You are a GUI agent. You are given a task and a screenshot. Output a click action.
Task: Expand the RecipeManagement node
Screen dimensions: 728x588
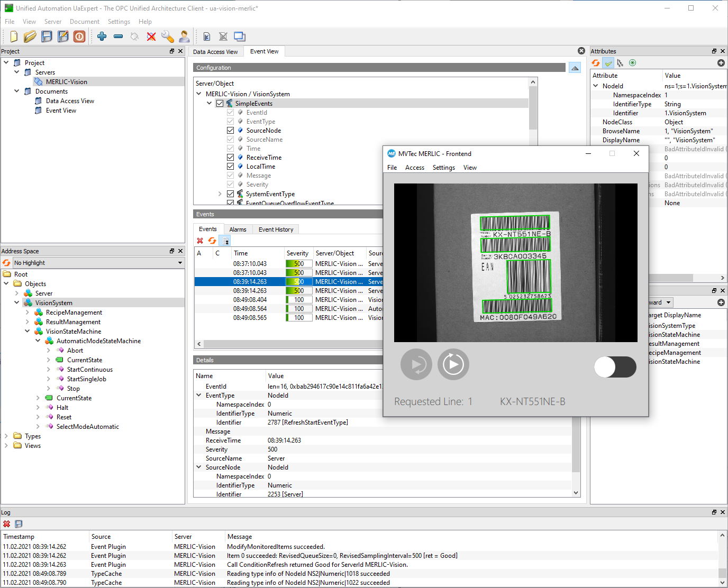point(28,313)
